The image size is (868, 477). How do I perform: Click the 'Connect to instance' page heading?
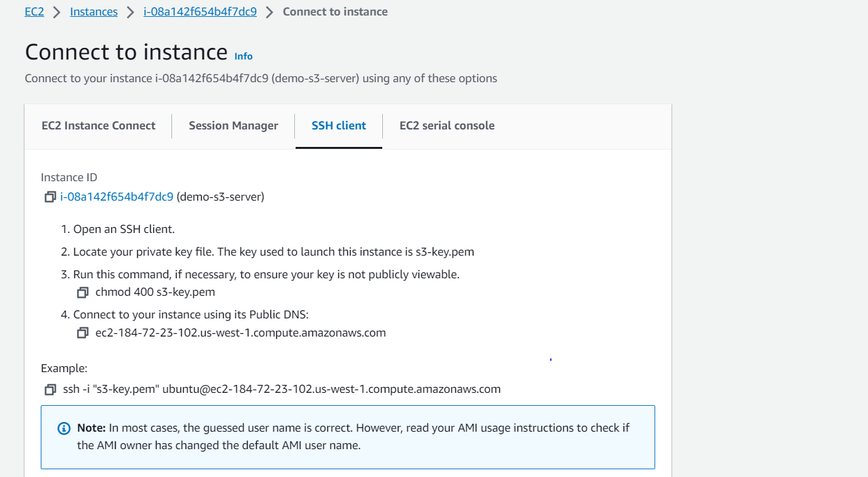click(x=126, y=52)
